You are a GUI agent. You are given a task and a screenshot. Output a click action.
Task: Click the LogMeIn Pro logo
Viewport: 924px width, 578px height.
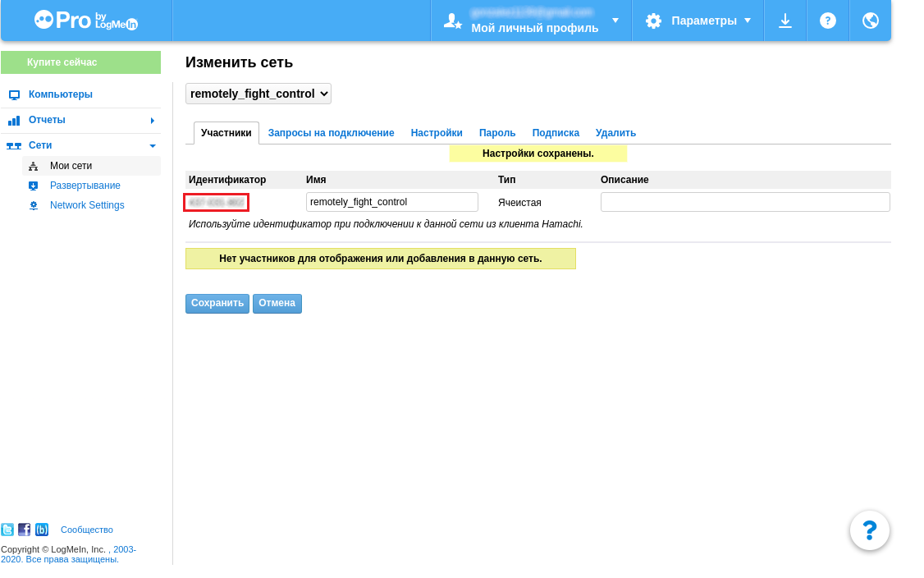pyautogui.click(x=86, y=21)
